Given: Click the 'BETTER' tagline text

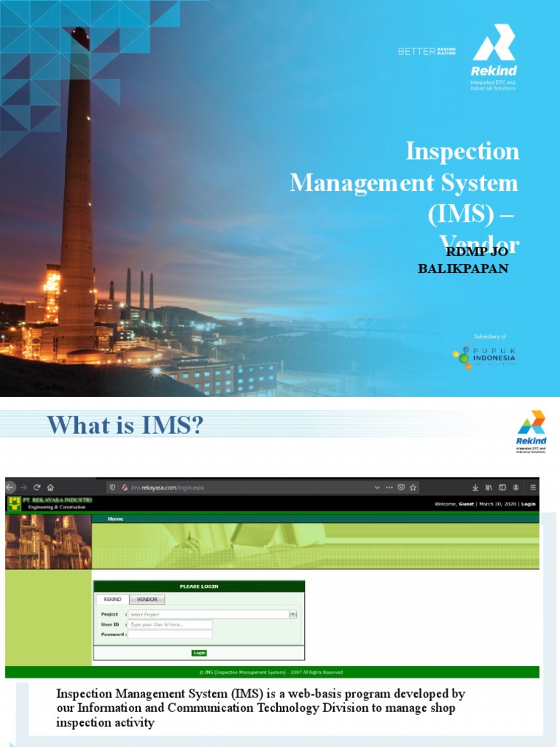Looking at the screenshot, I should click(x=416, y=51).
